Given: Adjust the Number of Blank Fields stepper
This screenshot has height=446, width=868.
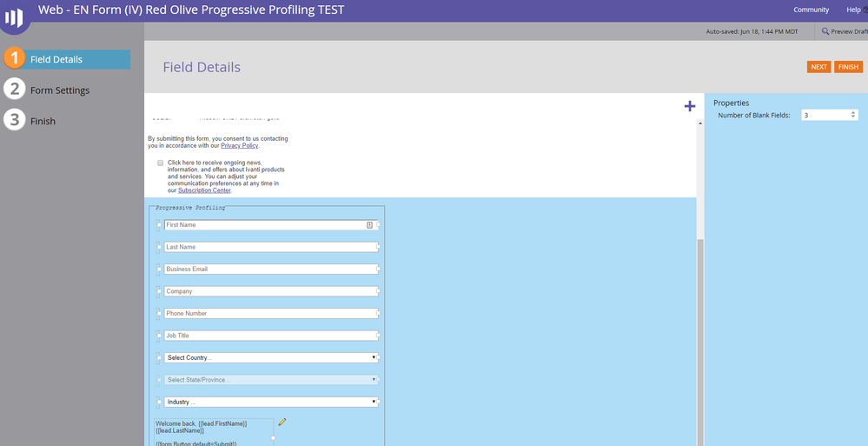Looking at the screenshot, I should point(853,116).
